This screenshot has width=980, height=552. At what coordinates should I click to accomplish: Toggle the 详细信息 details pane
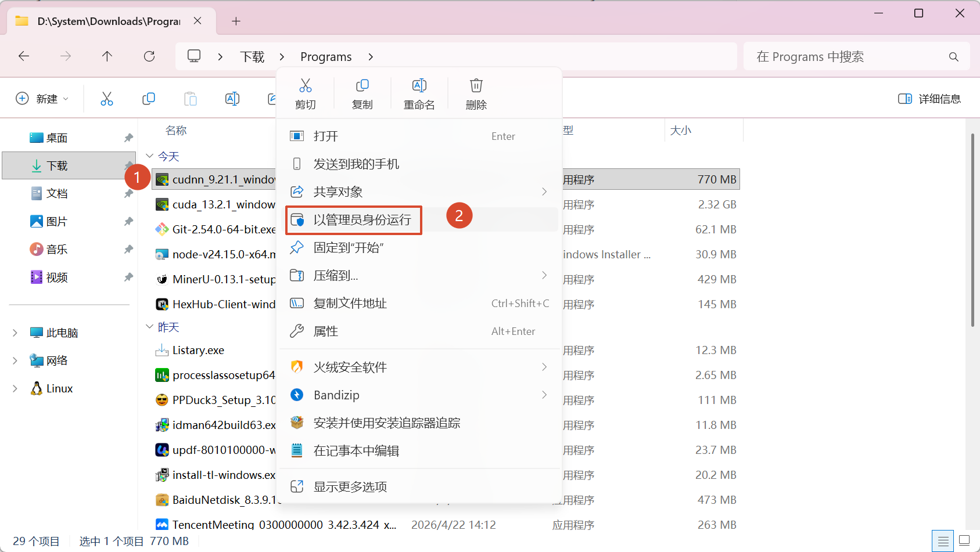click(x=929, y=99)
